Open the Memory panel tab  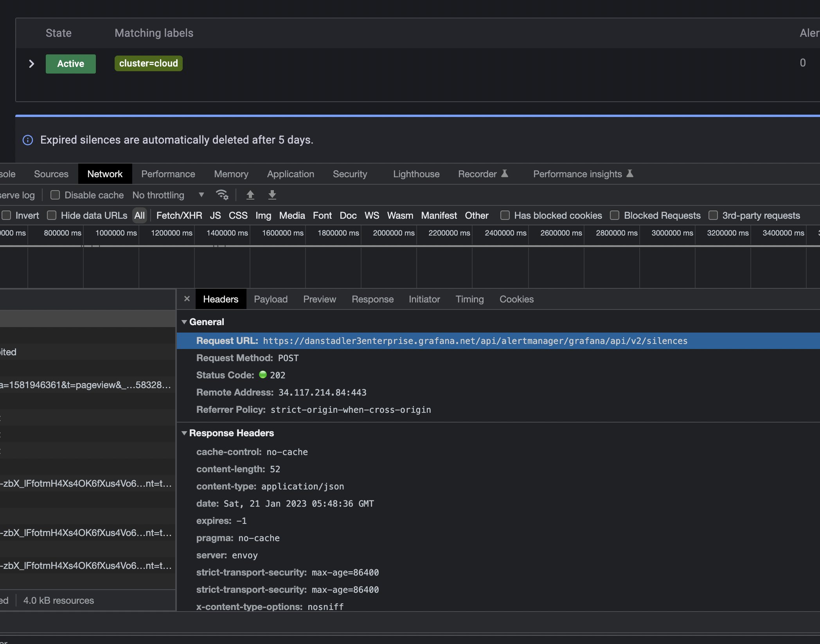(x=231, y=174)
